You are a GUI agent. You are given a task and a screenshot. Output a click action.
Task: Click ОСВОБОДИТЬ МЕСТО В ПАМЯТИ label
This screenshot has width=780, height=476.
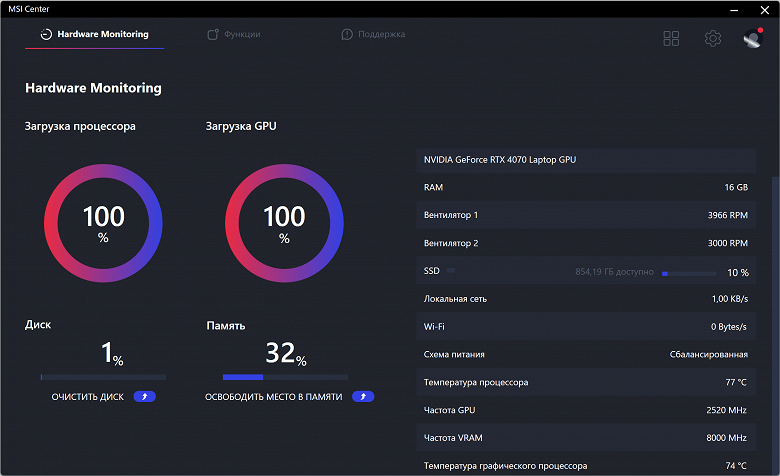tap(274, 397)
